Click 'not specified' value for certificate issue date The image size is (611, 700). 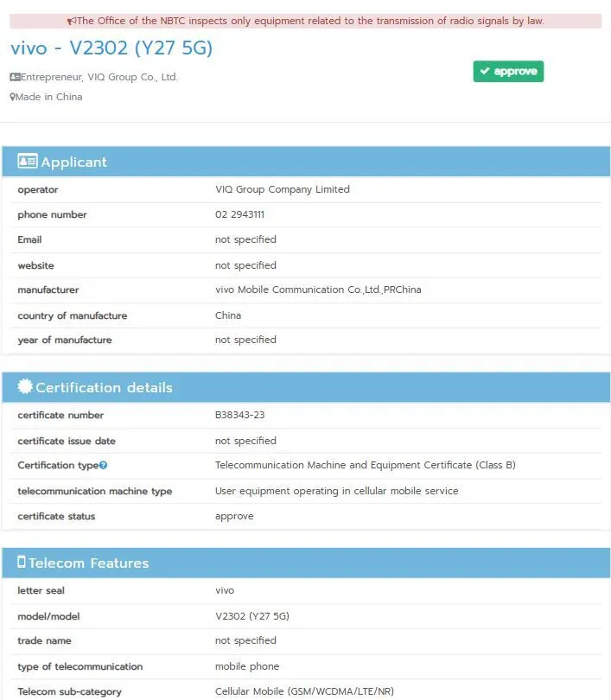pos(245,441)
